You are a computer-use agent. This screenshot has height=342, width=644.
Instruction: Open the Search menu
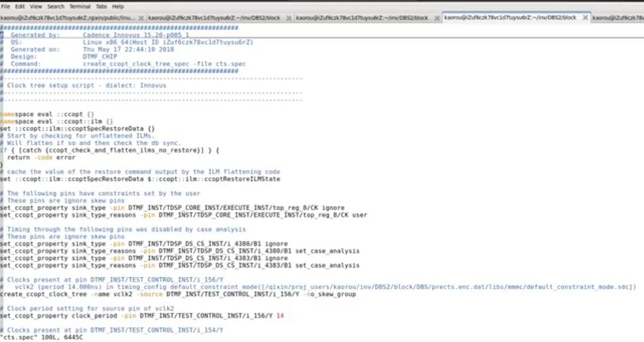(56, 7)
